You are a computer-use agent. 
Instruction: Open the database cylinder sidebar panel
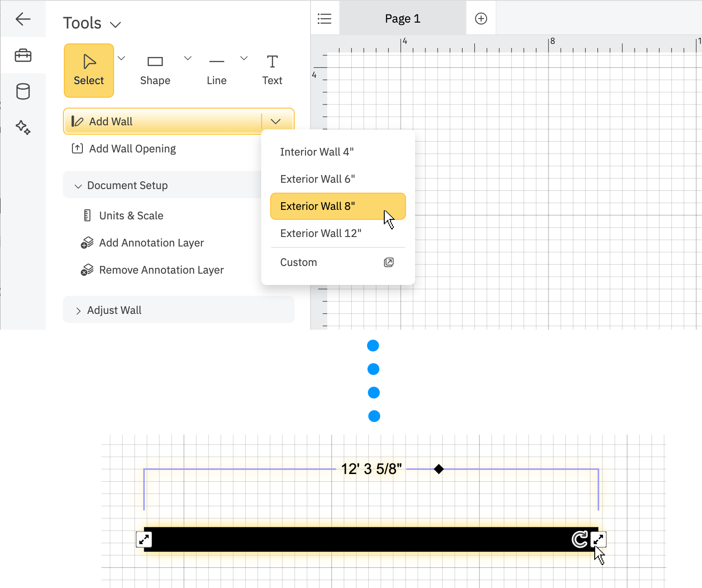coord(23,91)
